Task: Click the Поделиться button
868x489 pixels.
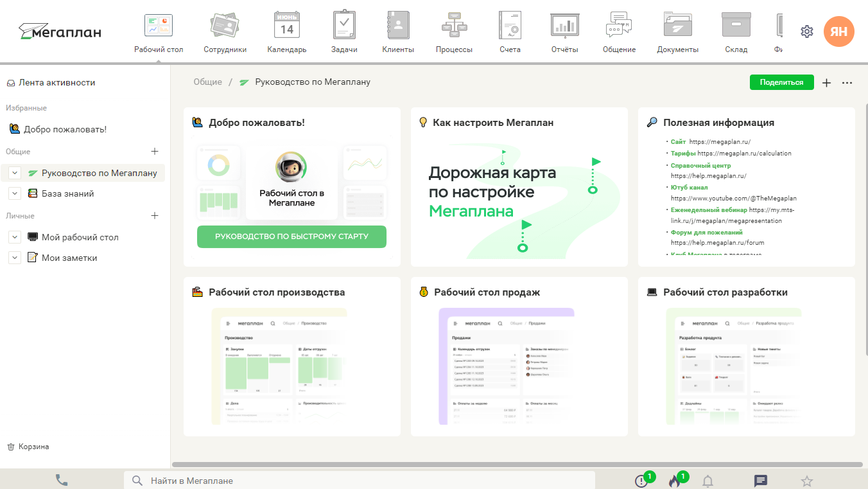Action: [781, 82]
